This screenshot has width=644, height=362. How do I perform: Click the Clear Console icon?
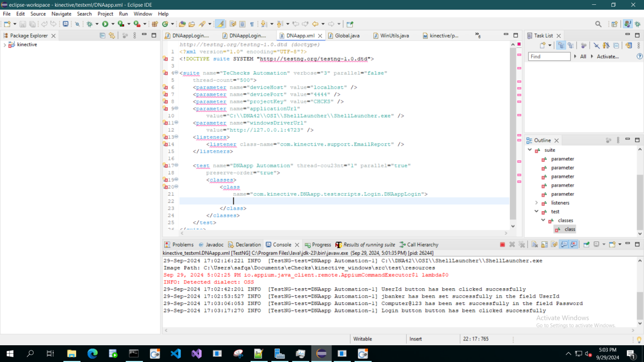pyautogui.click(x=534, y=245)
